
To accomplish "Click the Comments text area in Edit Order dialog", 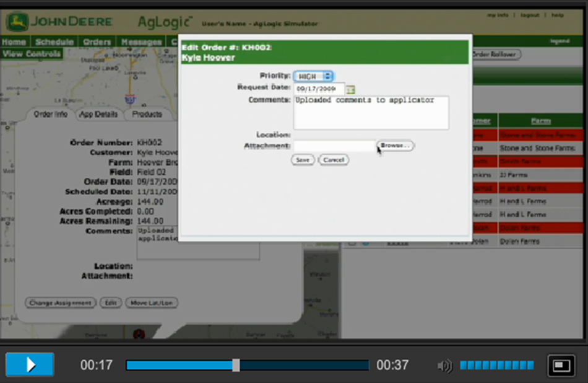I will coord(371,113).
